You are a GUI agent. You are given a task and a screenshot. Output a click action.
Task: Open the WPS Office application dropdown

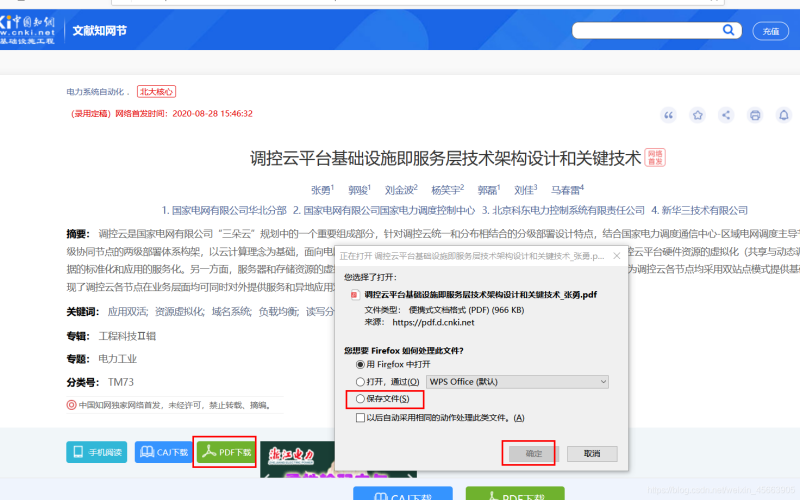tap(518, 382)
